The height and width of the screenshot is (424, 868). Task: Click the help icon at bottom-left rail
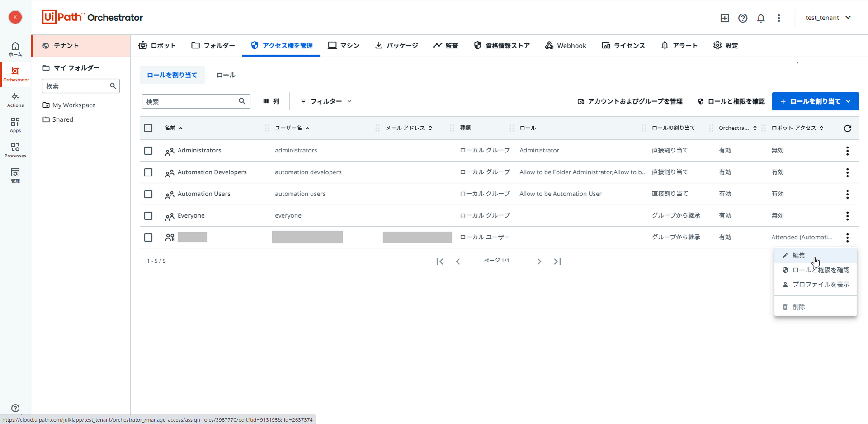(x=15, y=408)
